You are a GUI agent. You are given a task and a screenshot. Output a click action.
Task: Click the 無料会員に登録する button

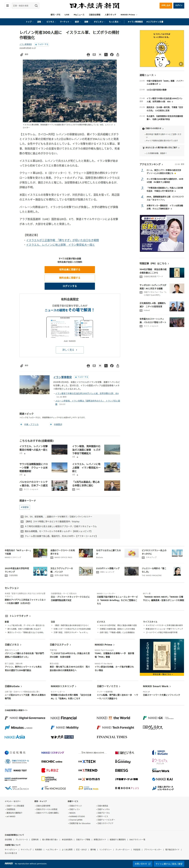(x=70, y=278)
